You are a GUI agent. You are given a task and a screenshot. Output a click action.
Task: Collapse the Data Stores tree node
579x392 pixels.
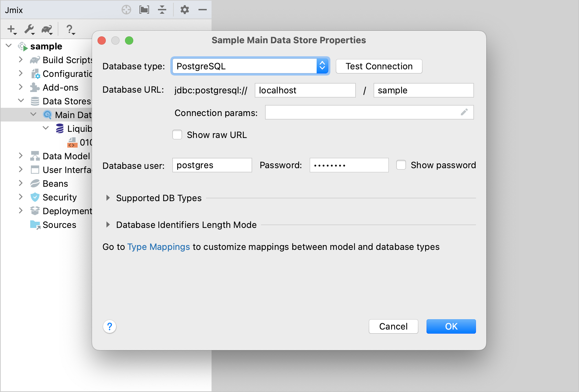(x=21, y=101)
